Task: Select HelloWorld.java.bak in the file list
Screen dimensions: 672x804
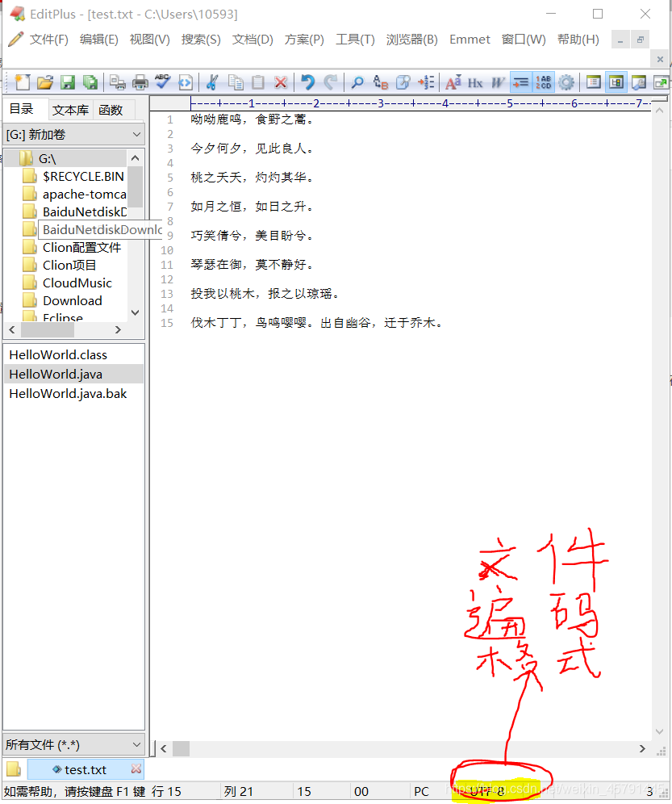Action: (73, 394)
